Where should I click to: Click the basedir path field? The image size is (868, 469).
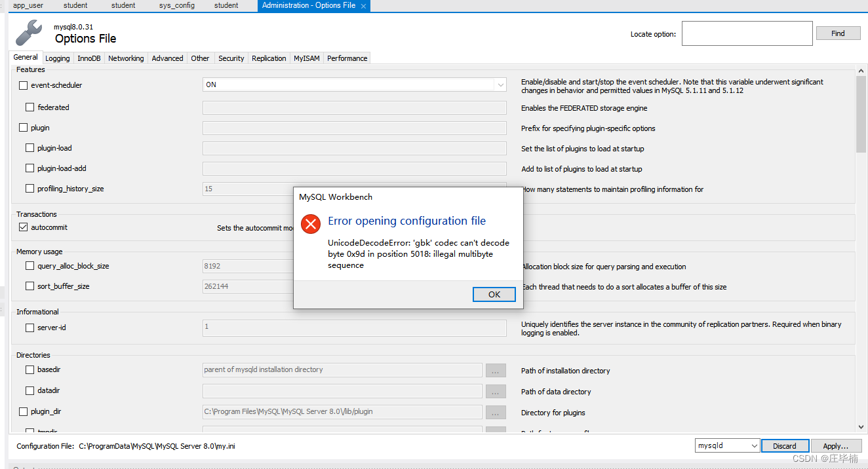[343, 370]
